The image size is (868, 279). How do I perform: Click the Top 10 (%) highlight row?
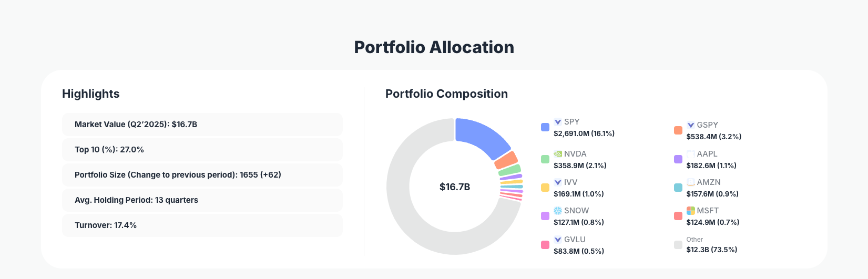[x=202, y=150]
